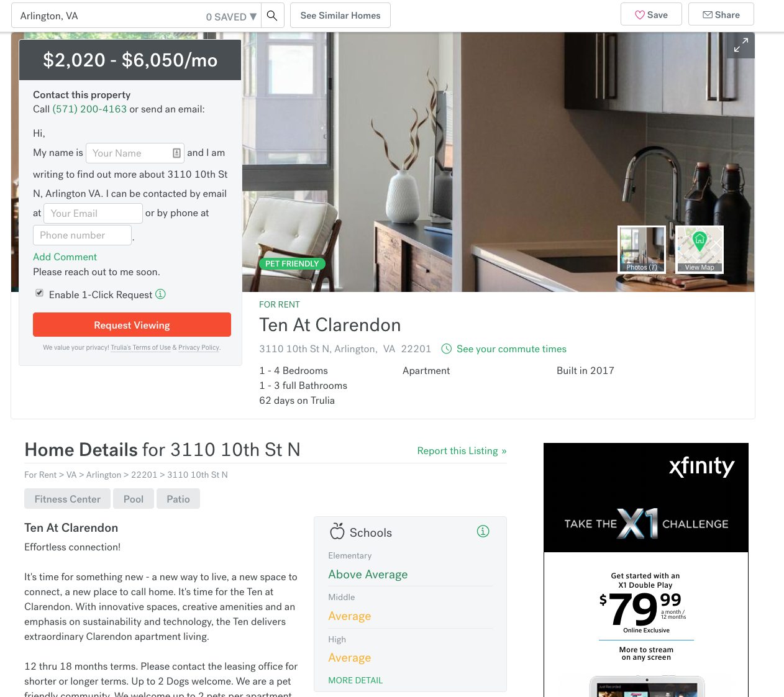Image resolution: width=784 pixels, height=697 pixels.
Task: Click the Schools info circle icon
Action: point(483,531)
